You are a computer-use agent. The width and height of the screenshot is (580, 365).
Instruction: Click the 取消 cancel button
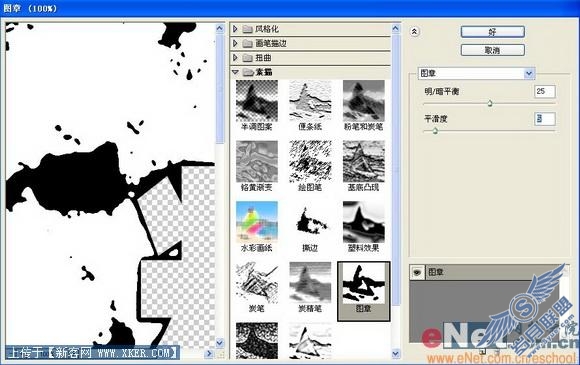click(x=493, y=50)
